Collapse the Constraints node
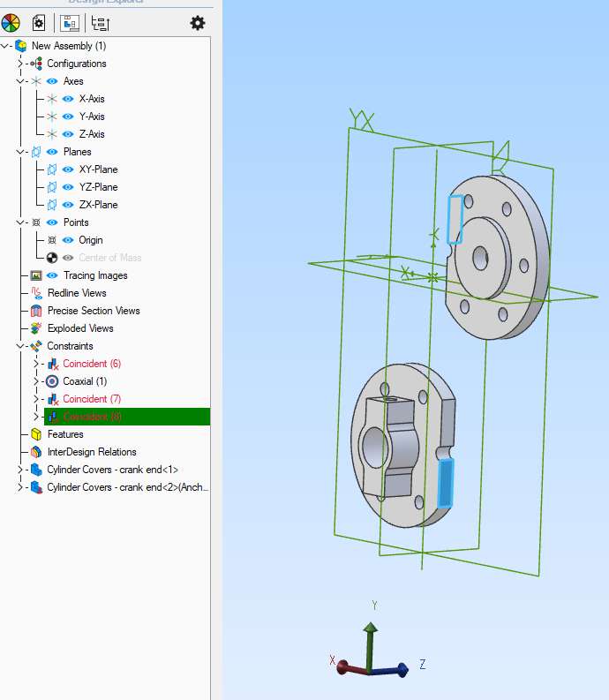Screen dimensions: 609x700 pyautogui.click(x=19, y=346)
